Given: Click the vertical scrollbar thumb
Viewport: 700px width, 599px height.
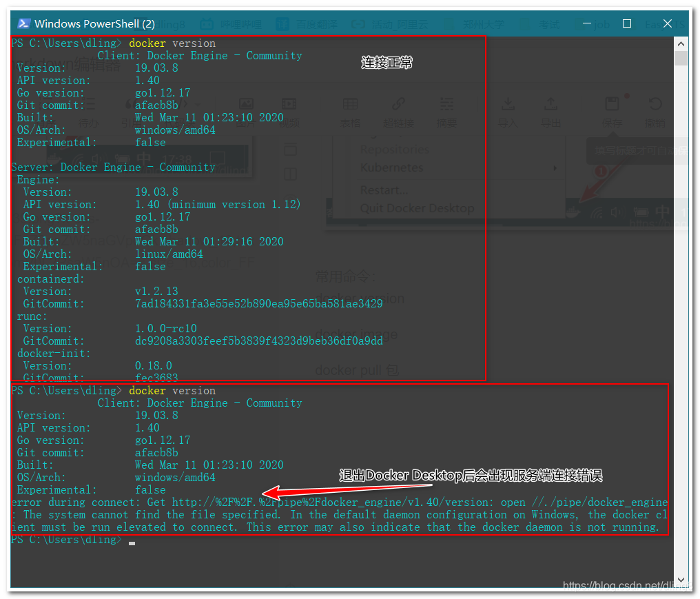Looking at the screenshot, I should coord(680,59).
